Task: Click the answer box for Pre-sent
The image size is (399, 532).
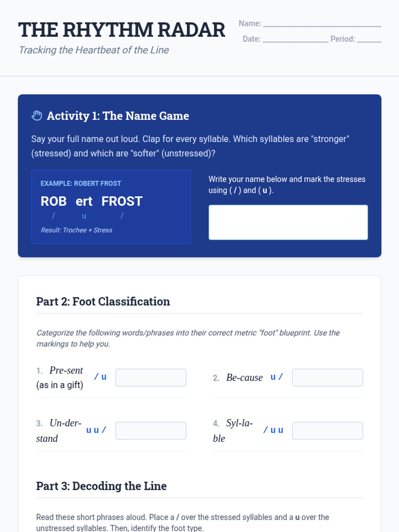Action: [x=151, y=377]
